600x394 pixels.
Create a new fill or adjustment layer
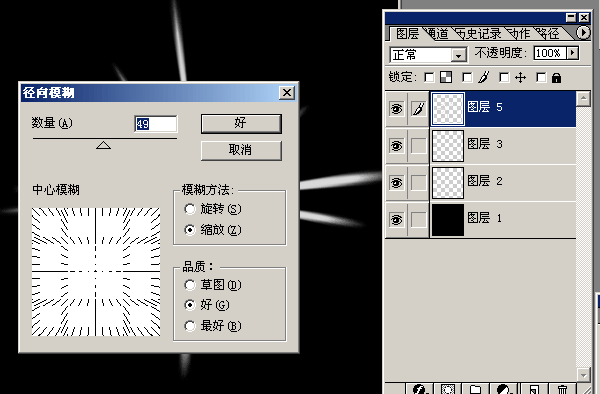click(x=504, y=389)
